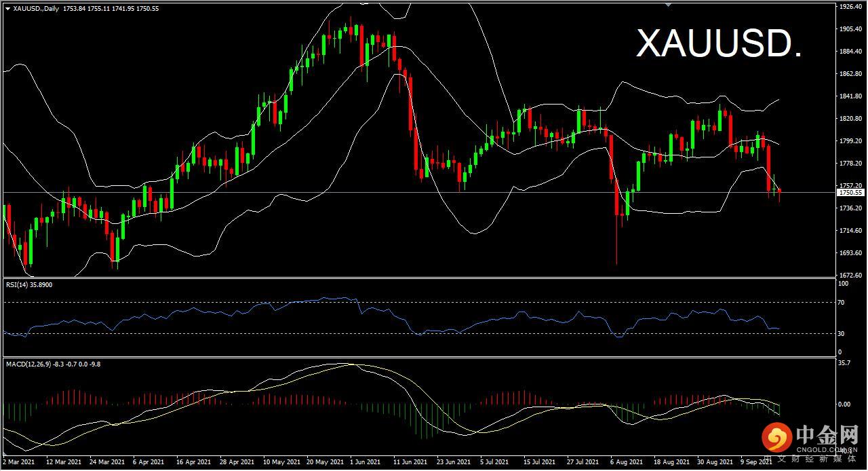Click the current price tag 1750.55

tap(850, 193)
